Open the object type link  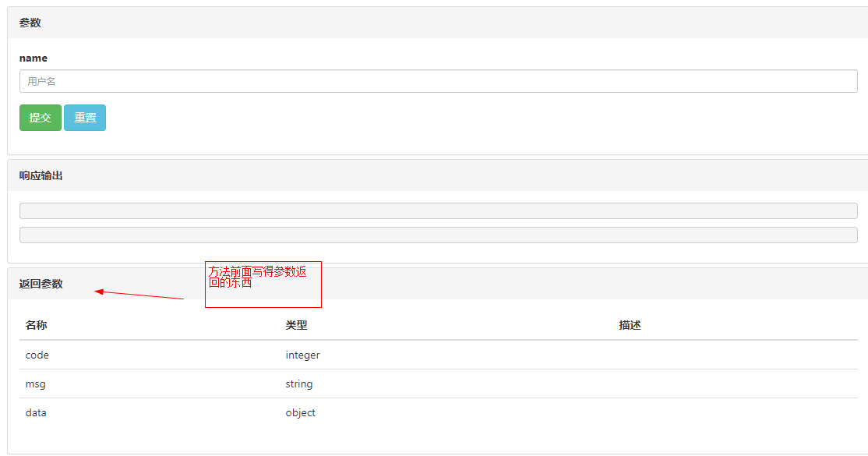[x=301, y=412]
